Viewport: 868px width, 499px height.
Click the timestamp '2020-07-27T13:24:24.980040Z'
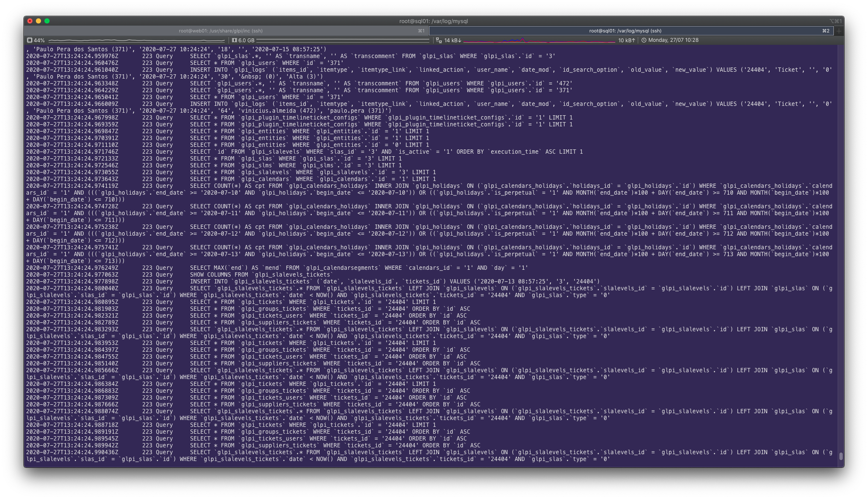tap(72, 288)
